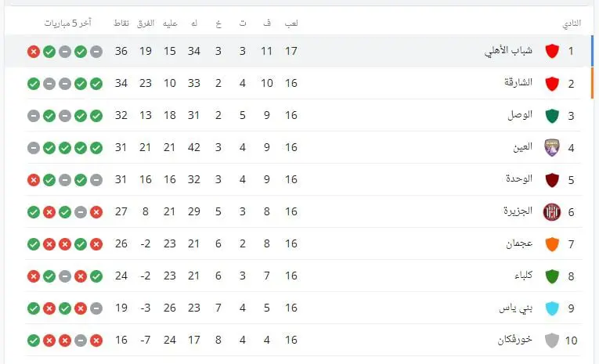Click the Al Jazira round crest
This screenshot has height=364, width=599.
552,212
